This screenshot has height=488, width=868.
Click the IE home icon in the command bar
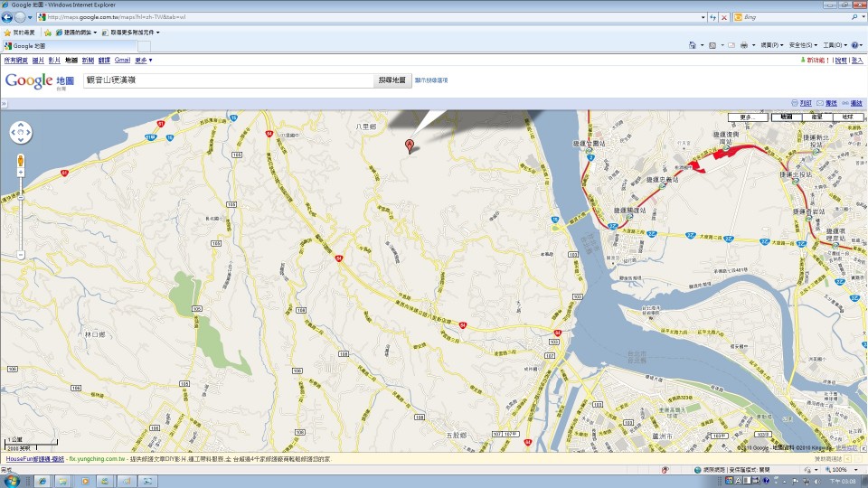point(692,44)
